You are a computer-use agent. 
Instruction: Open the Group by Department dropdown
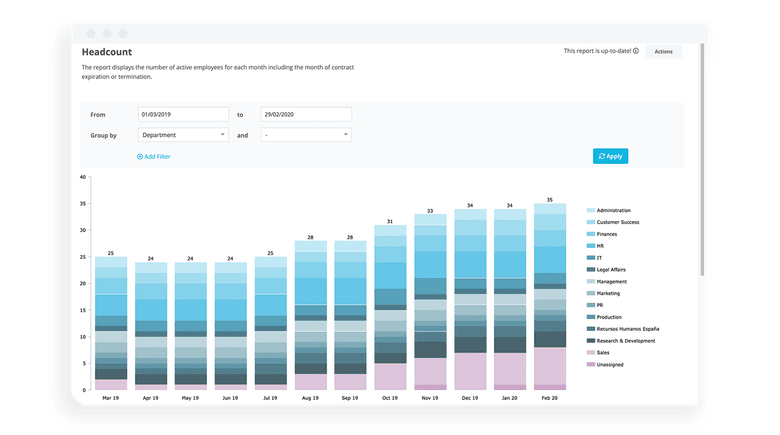click(x=183, y=134)
